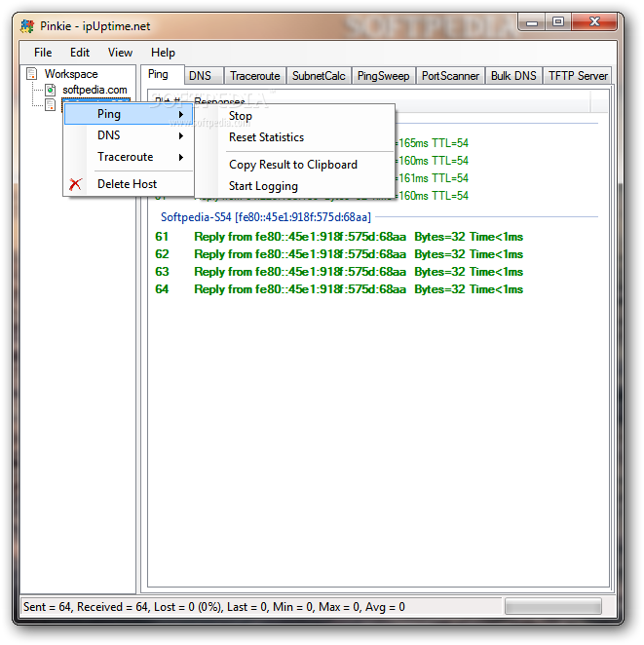Viewport: 644px width, 645px height.
Task: Open the Help menu
Action: [163, 53]
